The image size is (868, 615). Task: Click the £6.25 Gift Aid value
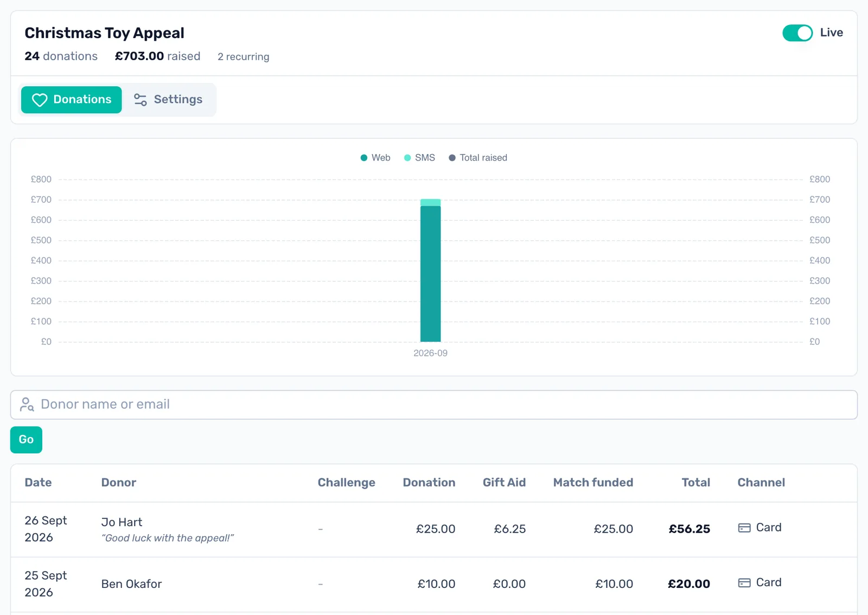[x=510, y=529]
